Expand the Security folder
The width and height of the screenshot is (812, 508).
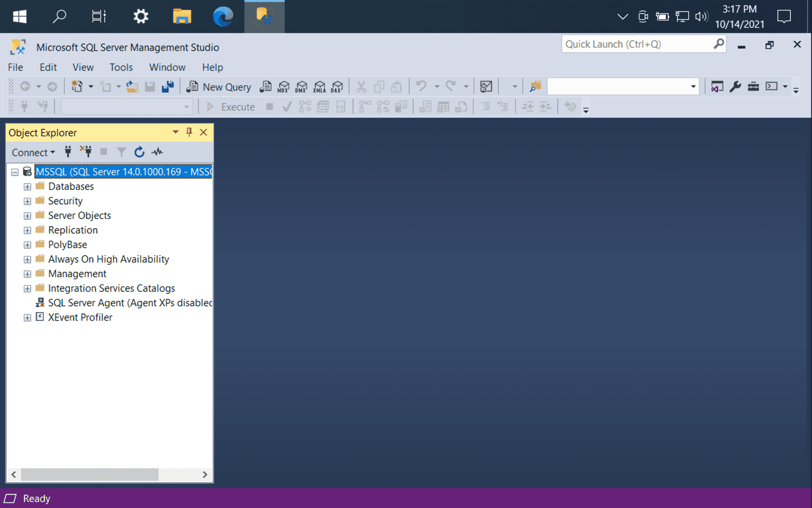(x=27, y=201)
